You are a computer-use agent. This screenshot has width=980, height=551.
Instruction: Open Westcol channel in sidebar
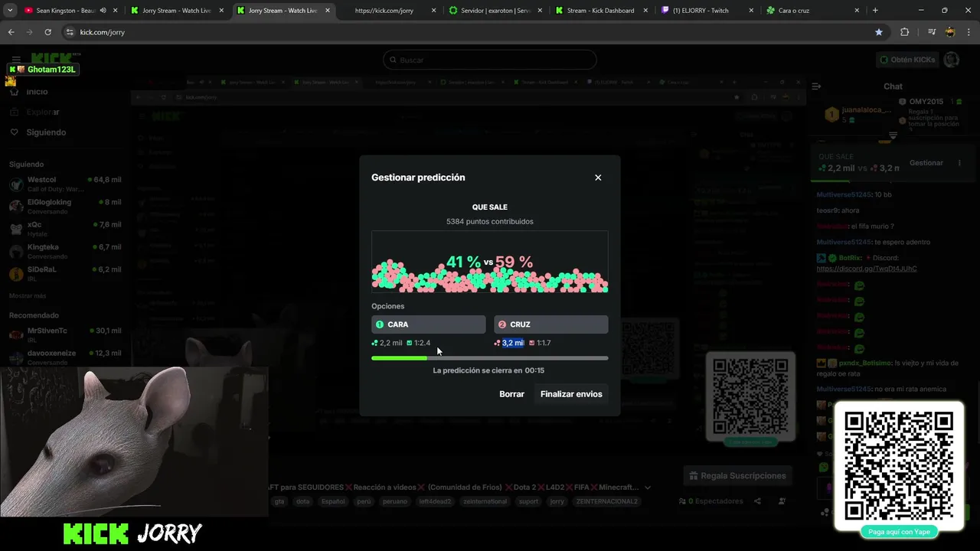(x=65, y=184)
